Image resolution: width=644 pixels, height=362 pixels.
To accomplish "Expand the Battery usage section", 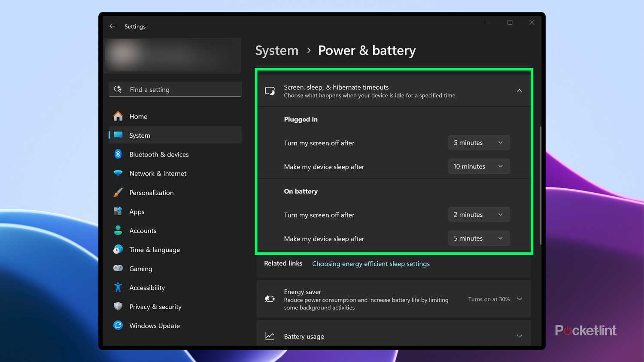I will coord(519,336).
